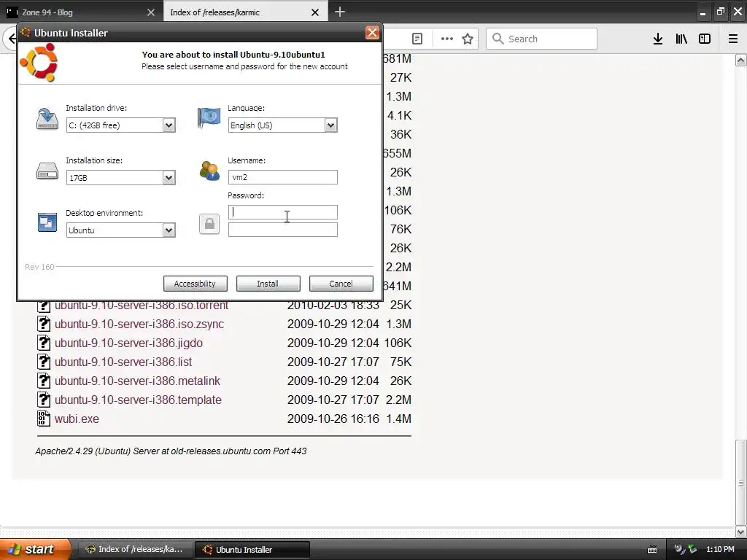The width and height of the screenshot is (747, 560).
Task: Open the Library icon in browser toolbar
Action: coord(681,39)
